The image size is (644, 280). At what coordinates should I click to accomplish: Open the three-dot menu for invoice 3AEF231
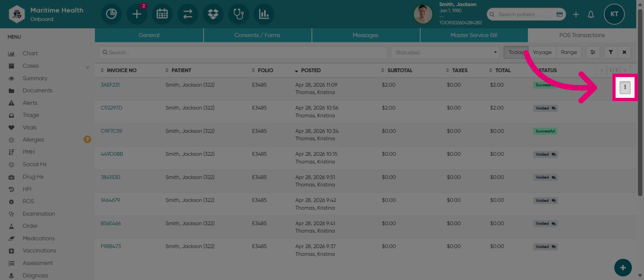pos(625,87)
